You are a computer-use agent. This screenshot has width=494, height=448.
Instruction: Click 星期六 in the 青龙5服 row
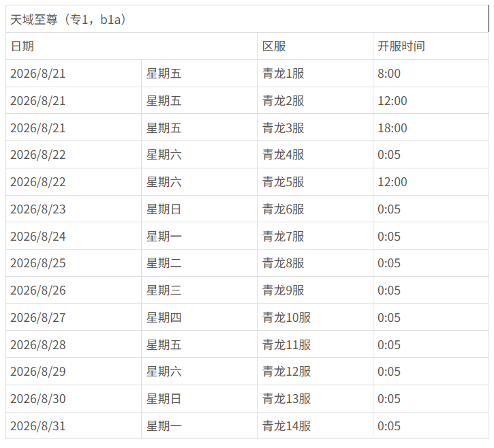(164, 182)
